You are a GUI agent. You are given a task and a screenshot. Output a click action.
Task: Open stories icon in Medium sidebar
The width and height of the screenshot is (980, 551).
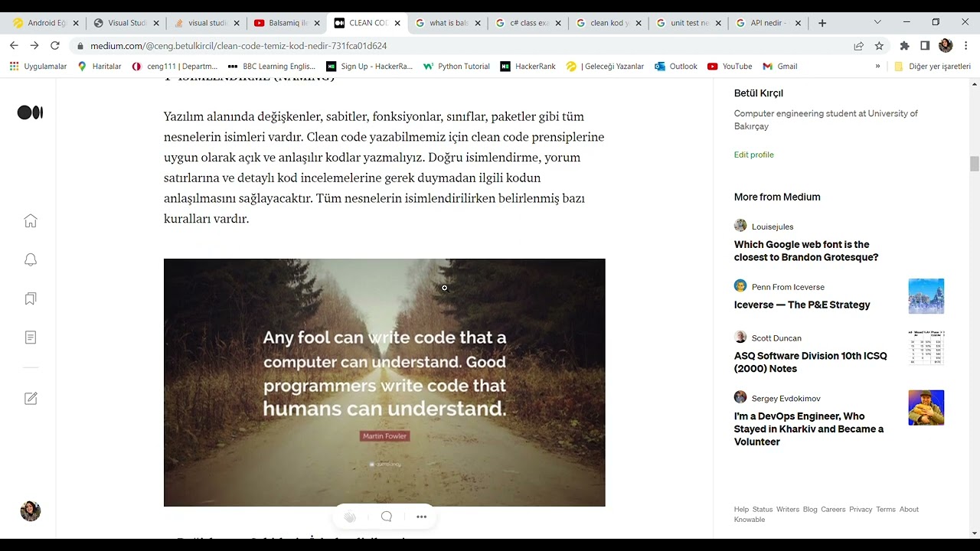(31, 337)
